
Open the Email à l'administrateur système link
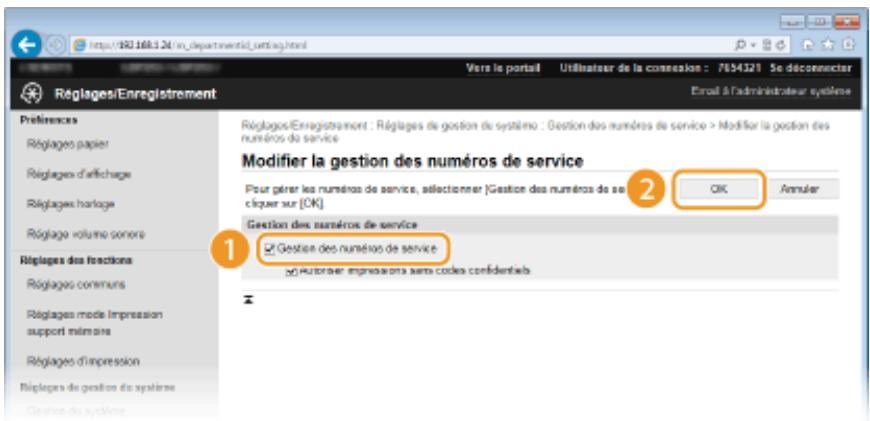point(771,91)
